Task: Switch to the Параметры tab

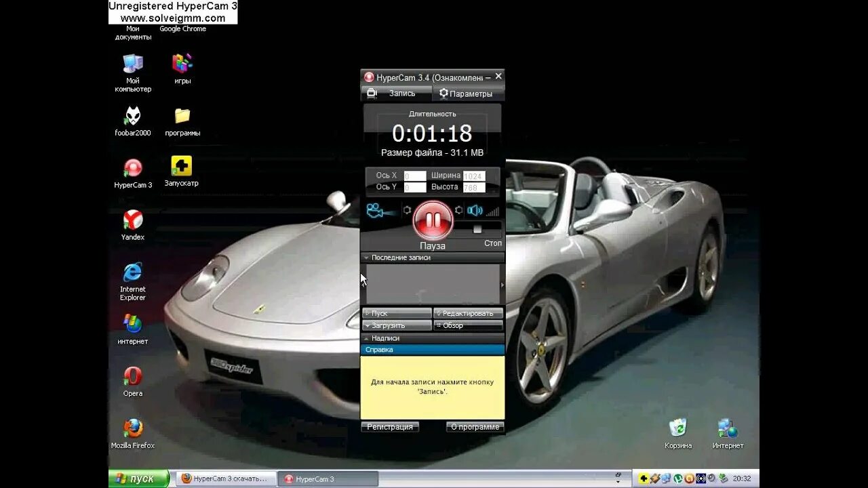Action: (468, 94)
